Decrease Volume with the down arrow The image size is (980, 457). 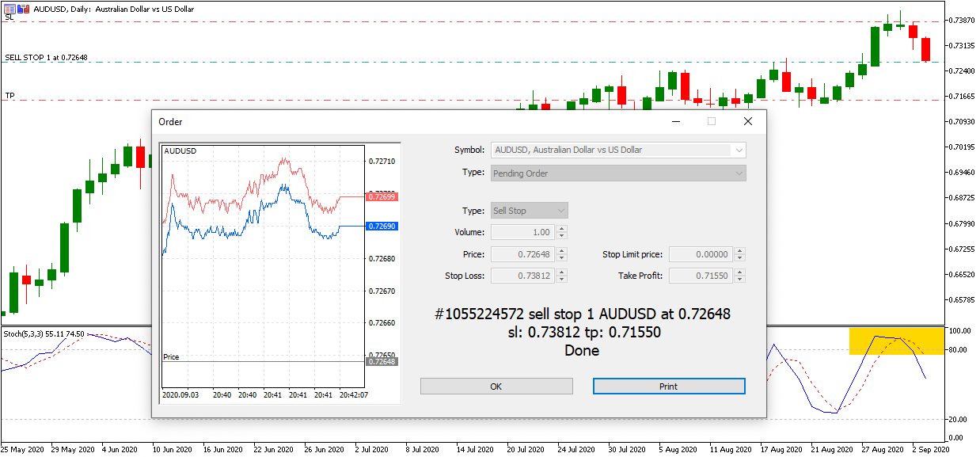point(562,236)
